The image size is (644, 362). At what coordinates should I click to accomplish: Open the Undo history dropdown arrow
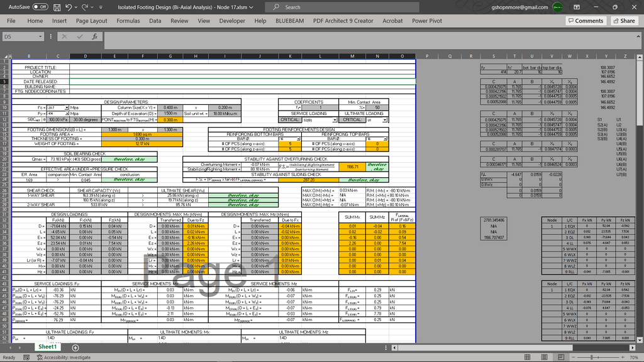pos(76,7)
